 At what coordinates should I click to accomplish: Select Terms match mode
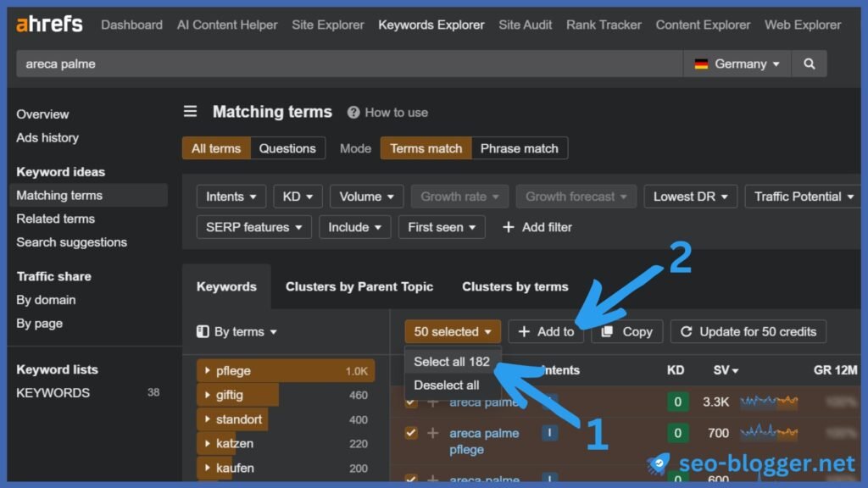[x=426, y=148]
